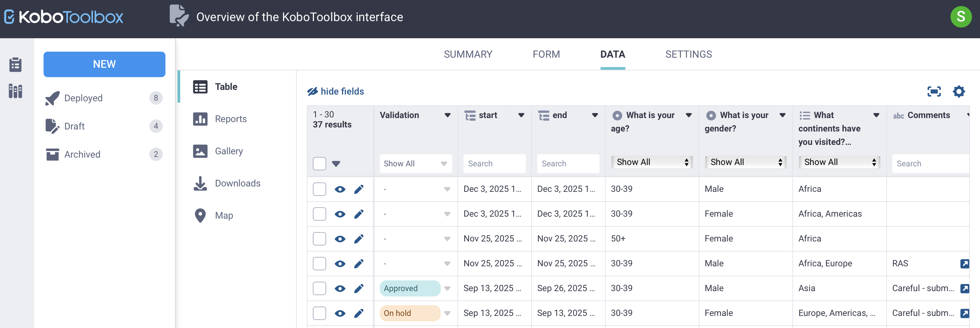
Task: Click the user account avatar
Action: [x=960, y=17]
